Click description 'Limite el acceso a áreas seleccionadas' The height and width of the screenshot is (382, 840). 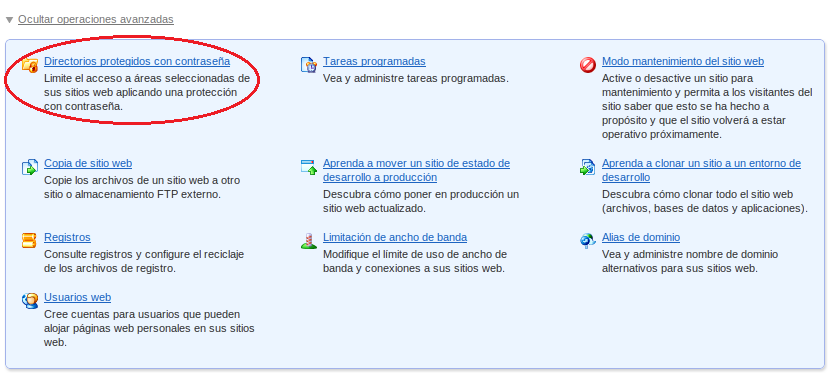pos(147,92)
